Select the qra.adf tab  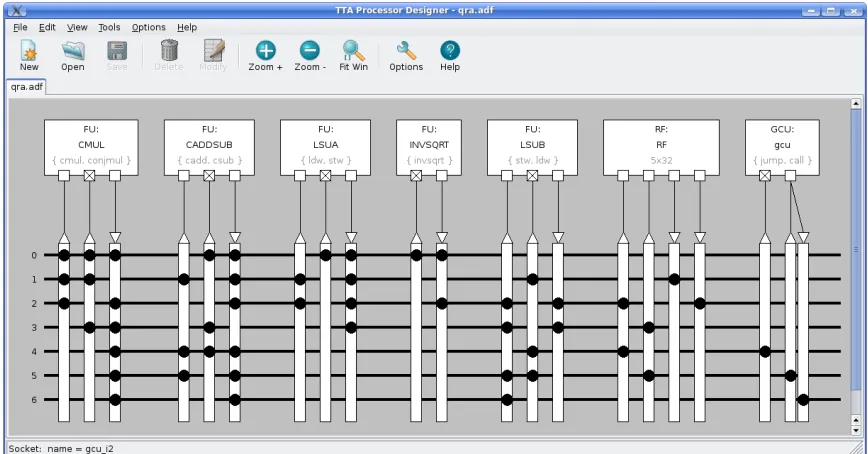pyautogui.click(x=27, y=87)
